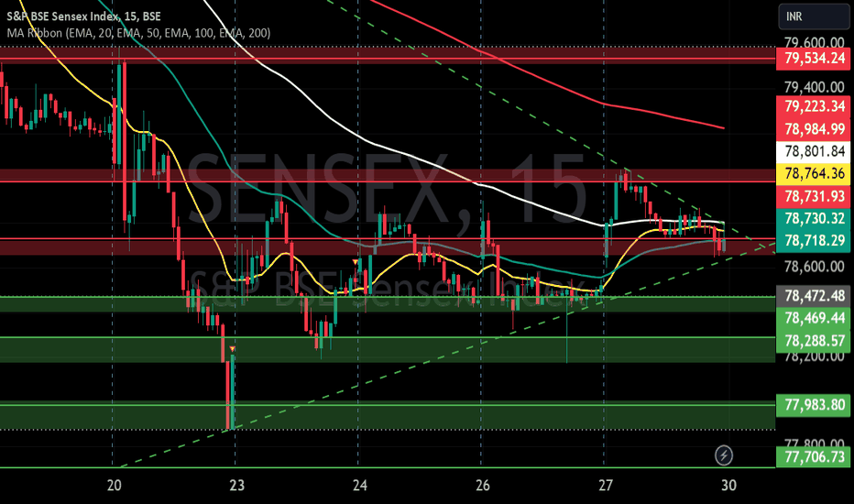Click the yellow 78,764.36 EMA label
The height and width of the screenshot is (504, 854).
(x=813, y=173)
